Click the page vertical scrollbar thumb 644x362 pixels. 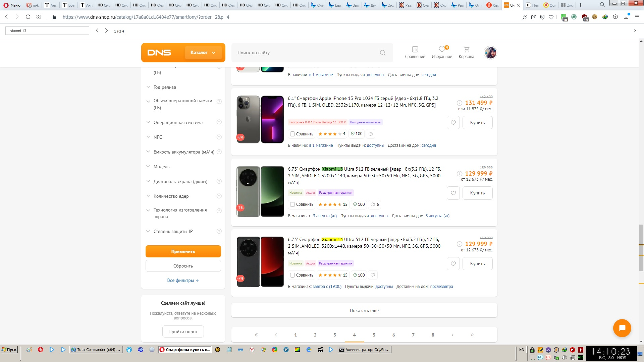click(641, 247)
